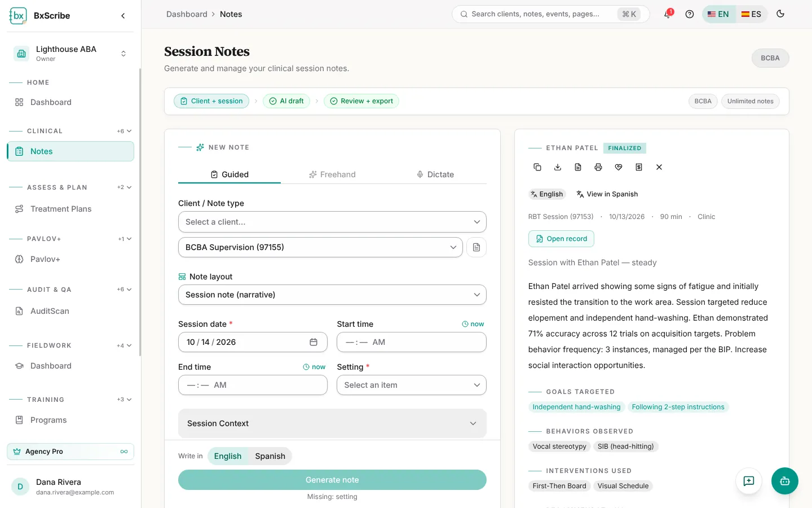Screen dimensions: 812x508
Task: Switch to the Freehand tab
Action: click(x=332, y=174)
